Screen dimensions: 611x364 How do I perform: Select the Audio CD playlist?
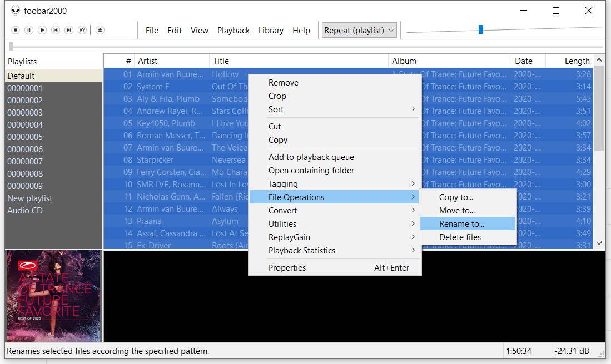tap(53, 210)
